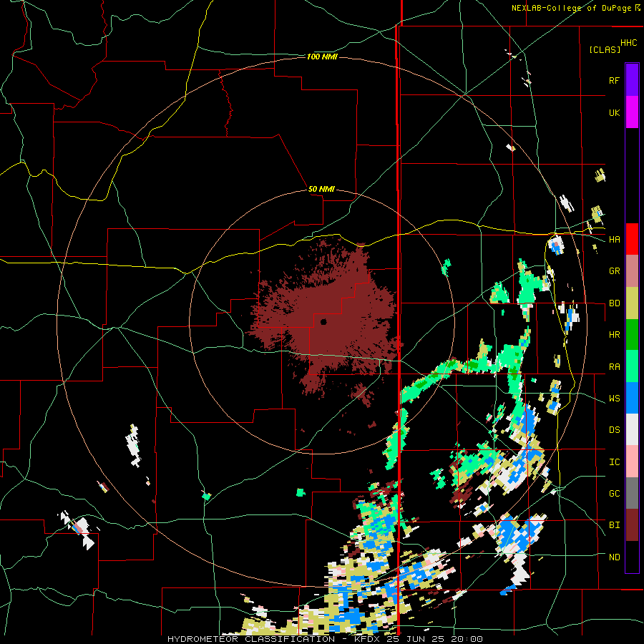Image resolution: width=644 pixels, height=644 pixels.
Task: Click the 'RA' legend label
Action: (614, 367)
